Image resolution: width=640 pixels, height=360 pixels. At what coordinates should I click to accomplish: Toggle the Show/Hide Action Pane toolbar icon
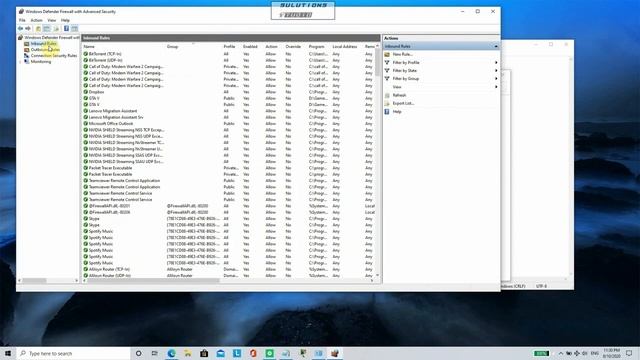click(x=74, y=29)
